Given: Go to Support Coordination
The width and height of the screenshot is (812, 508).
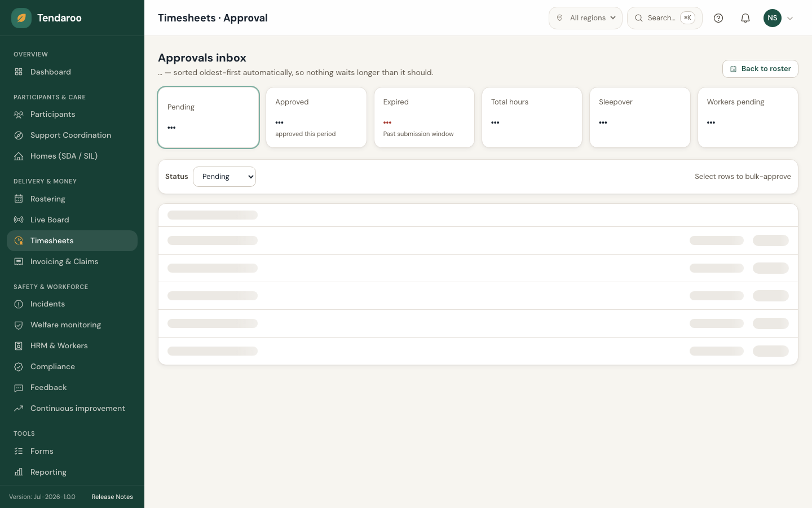Looking at the screenshot, I should 72,135.
